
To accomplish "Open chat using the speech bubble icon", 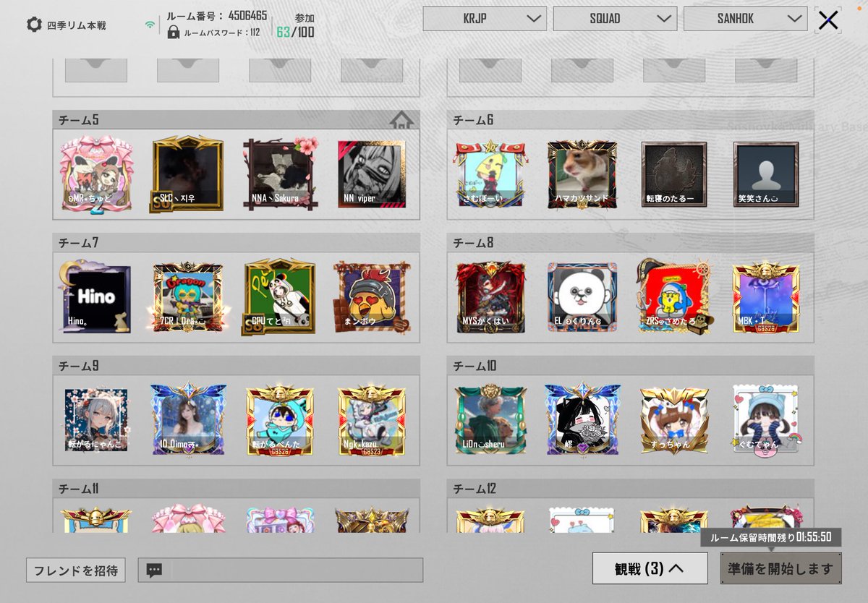I will 154,570.
